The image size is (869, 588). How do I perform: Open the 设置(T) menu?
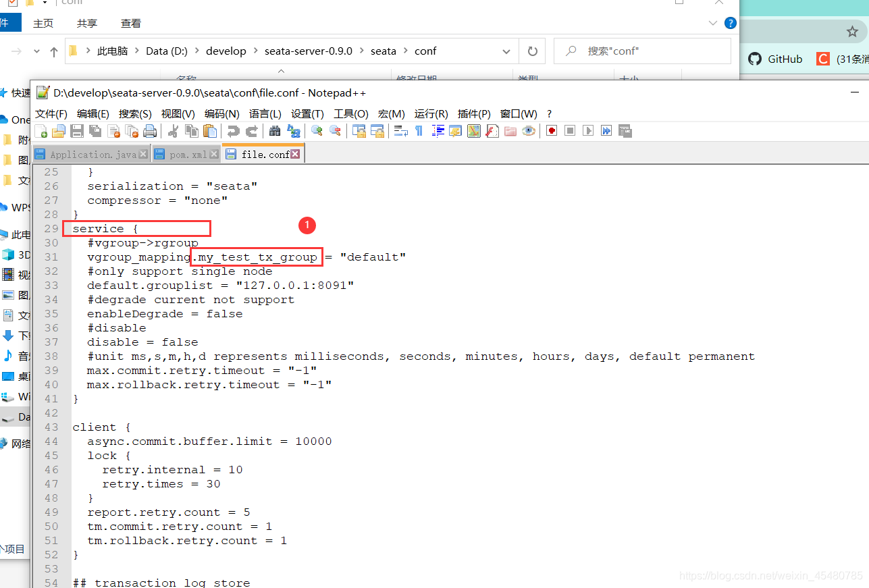[x=307, y=113]
